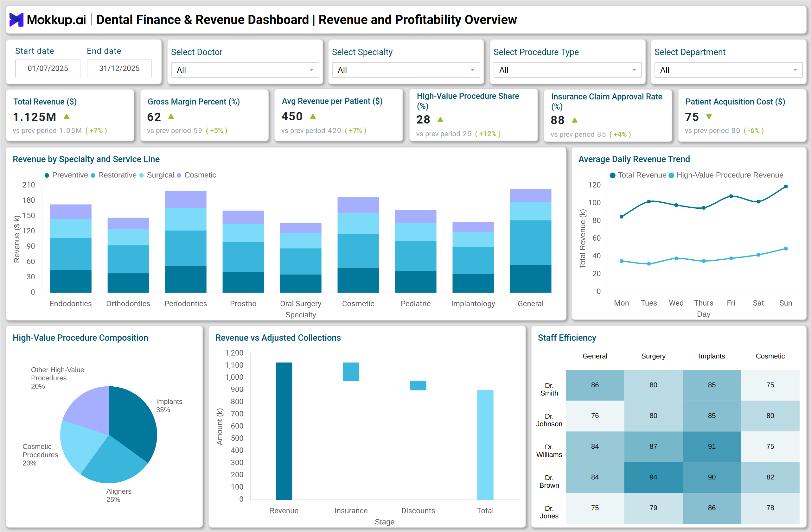811x532 pixels.
Task: Click Avg Revenue per Patient up arrow
Action: coord(313,117)
